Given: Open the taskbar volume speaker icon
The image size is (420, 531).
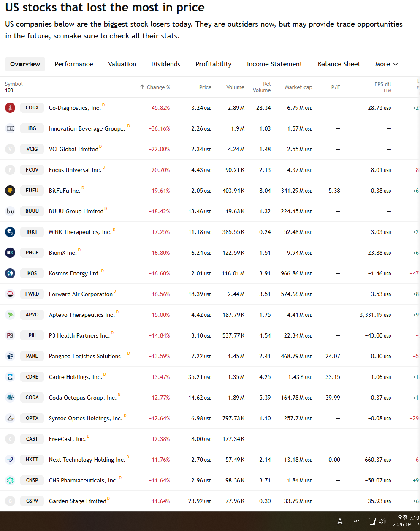Looking at the screenshot, I should (382, 521).
